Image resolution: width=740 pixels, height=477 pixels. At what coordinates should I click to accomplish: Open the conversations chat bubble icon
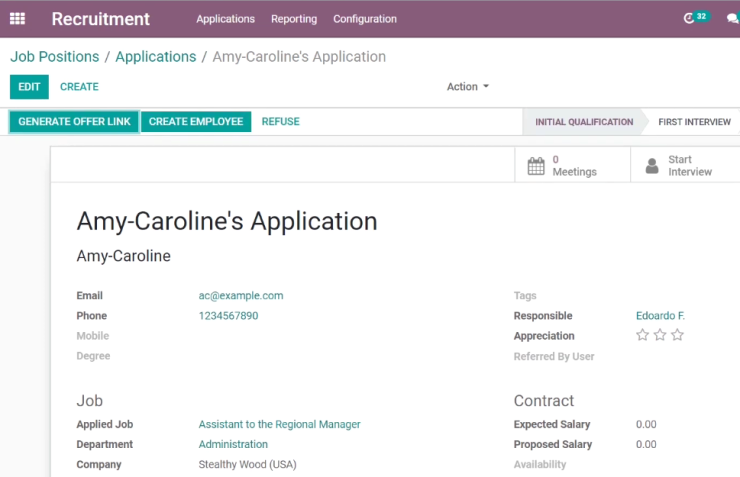coord(733,18)
